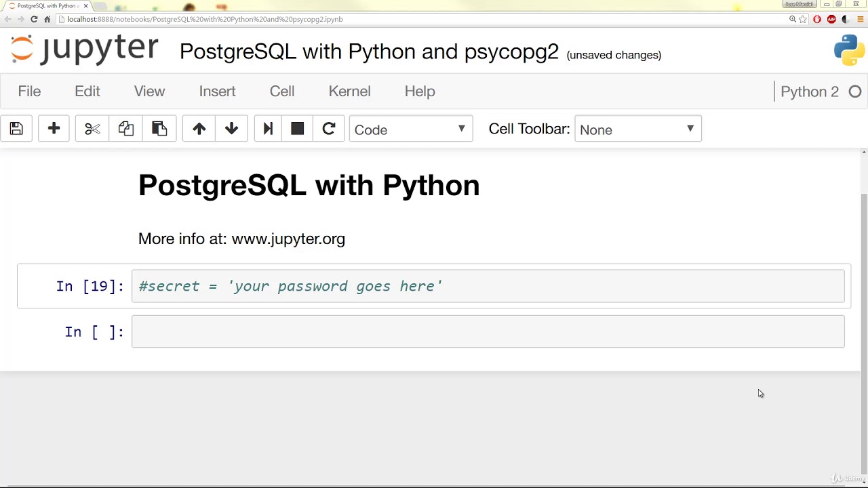The height and width of the screenshot is (488, 868).
Task: Save the notebook with the floppy disk icon
Action: pyautogui.click(x=16, y=129)
